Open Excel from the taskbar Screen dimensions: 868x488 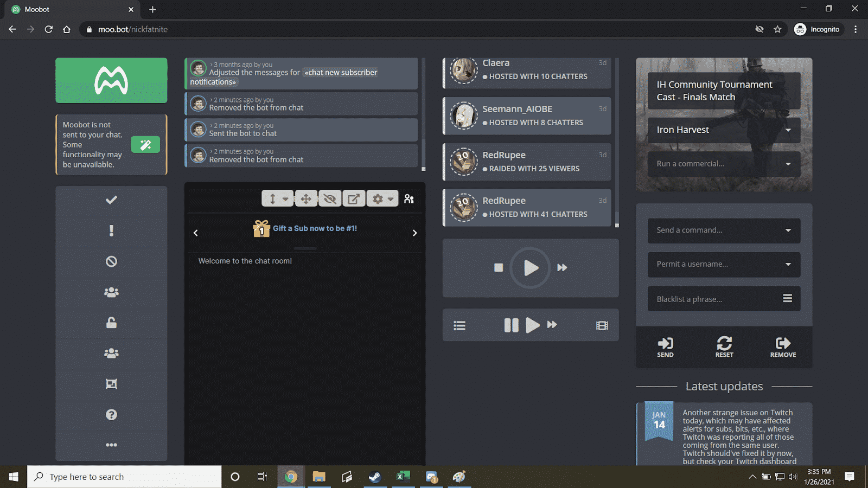(x=403, y=477)
